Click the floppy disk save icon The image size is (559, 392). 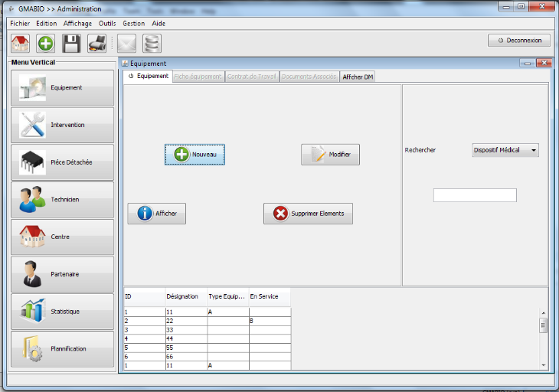(x=71, y=44)
